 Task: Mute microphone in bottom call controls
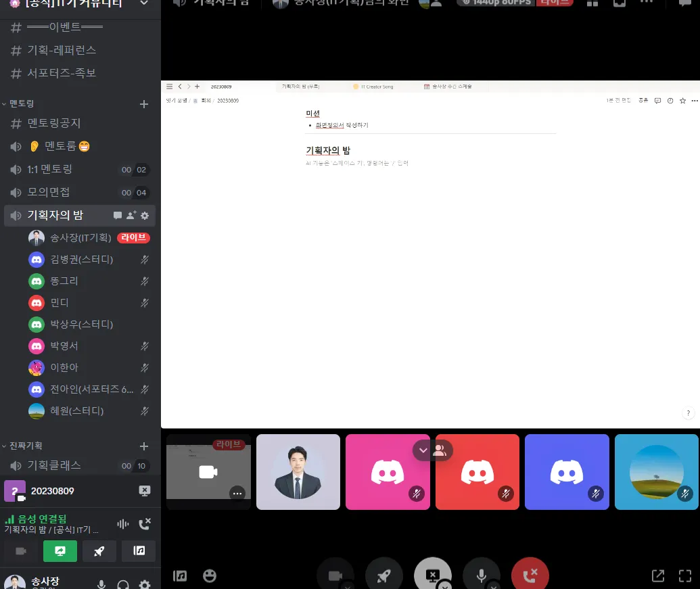pos(482,575)
